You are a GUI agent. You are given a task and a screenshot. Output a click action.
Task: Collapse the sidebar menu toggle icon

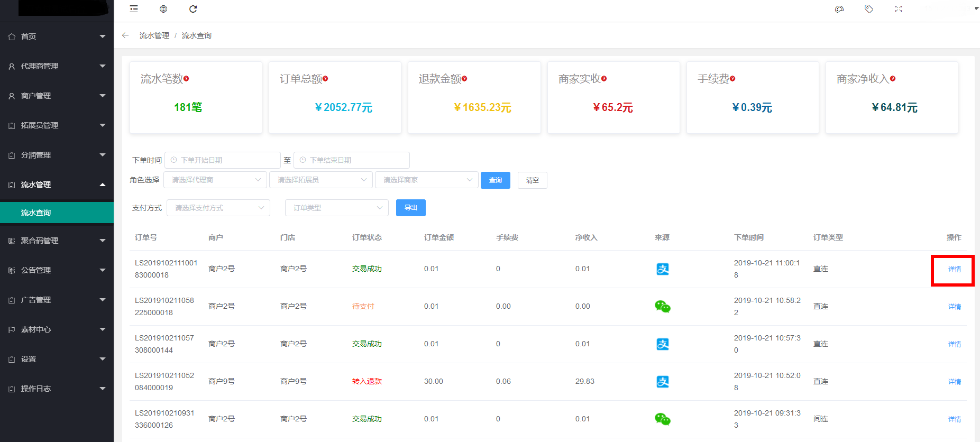point(134,9)
